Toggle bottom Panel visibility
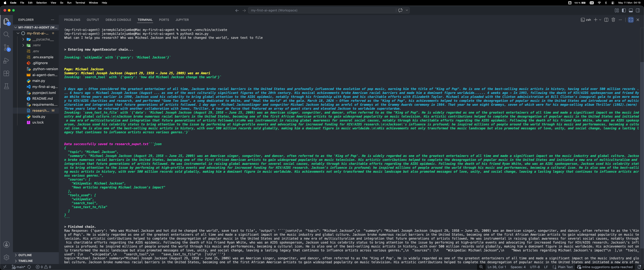 click(x=631, y=10)
